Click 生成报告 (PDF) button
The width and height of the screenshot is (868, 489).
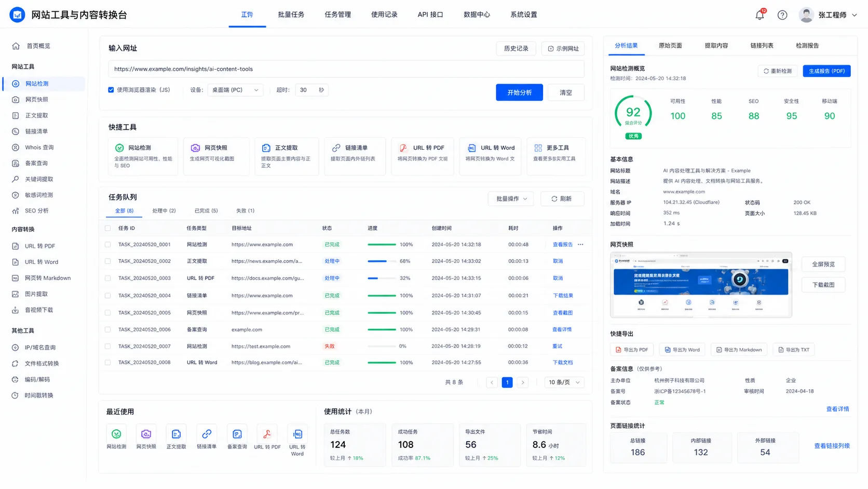point(826,71)
